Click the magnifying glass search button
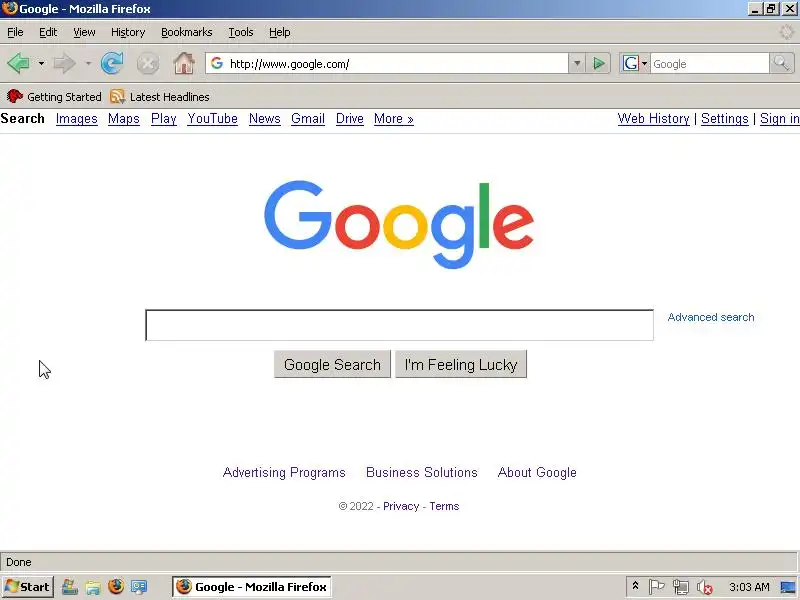This screenshot has height=600, width=800. (x=781, y=63)
